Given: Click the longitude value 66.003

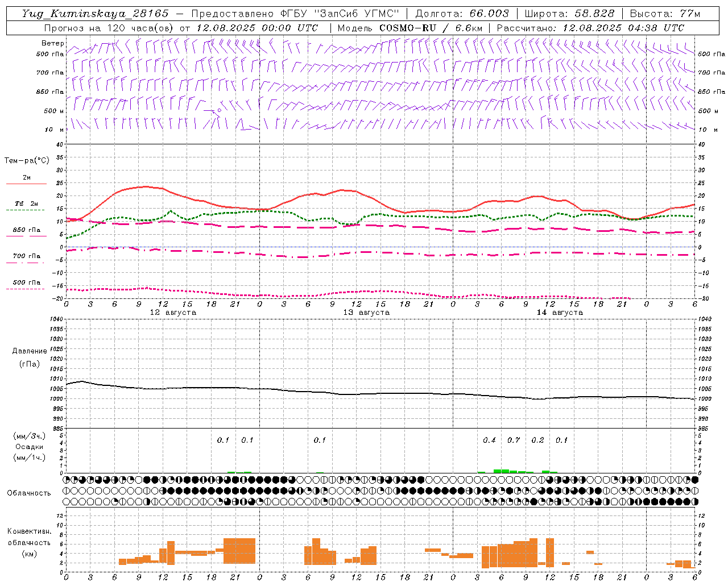Looking at the screenshot, I should (x=489, y=14).
